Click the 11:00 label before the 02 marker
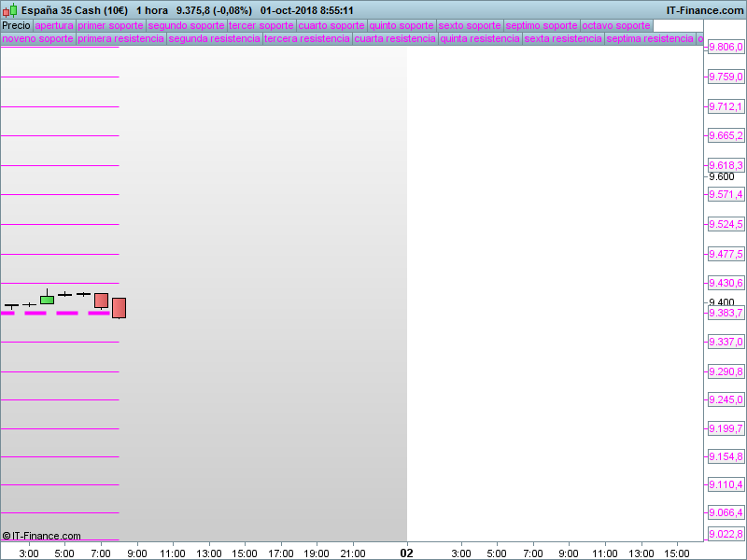This screenshot has width=747, height=560. [x=173, y=553]
